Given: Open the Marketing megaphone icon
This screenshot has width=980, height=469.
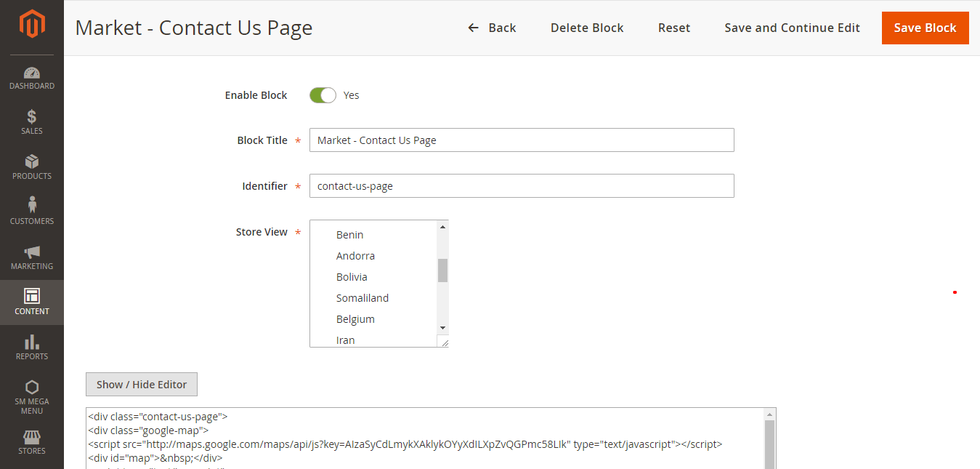Looking at the screenshot, I should (x=32, y=252).
